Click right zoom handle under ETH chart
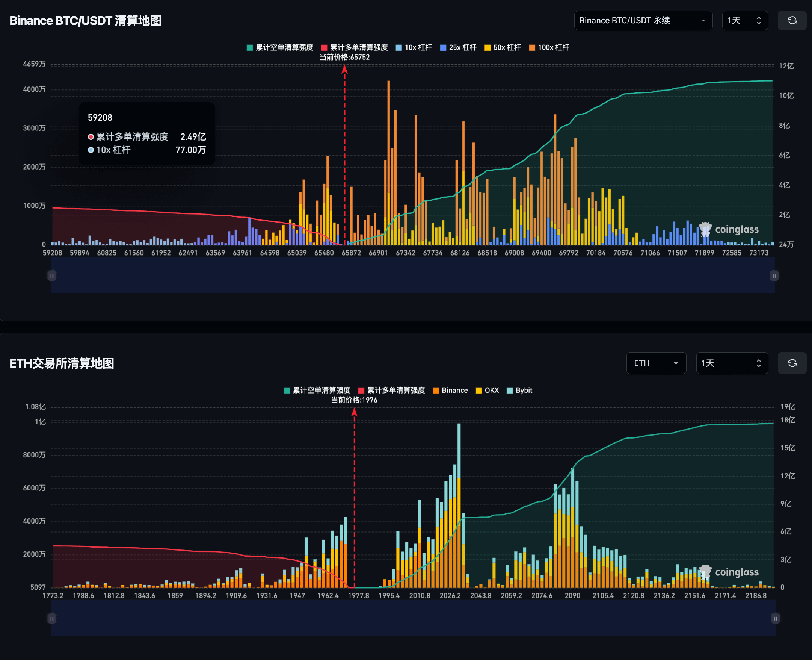This screenshot has width=812, height=660. coord(776,619)
